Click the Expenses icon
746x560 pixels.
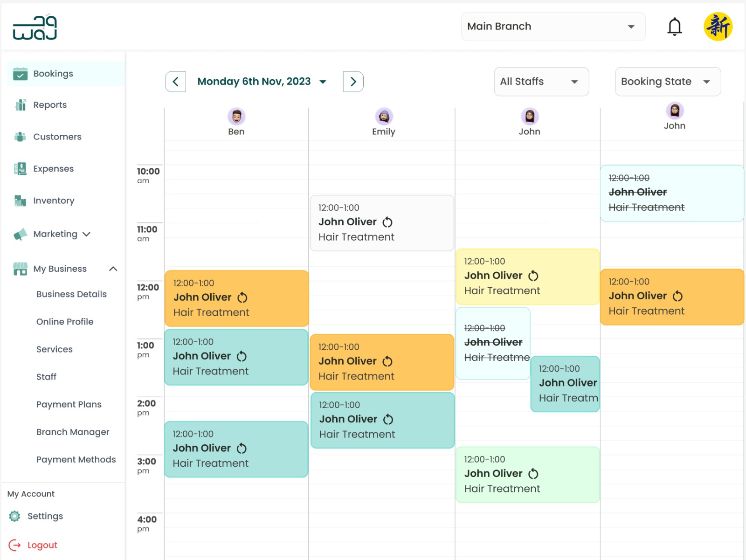pos(20,169)
